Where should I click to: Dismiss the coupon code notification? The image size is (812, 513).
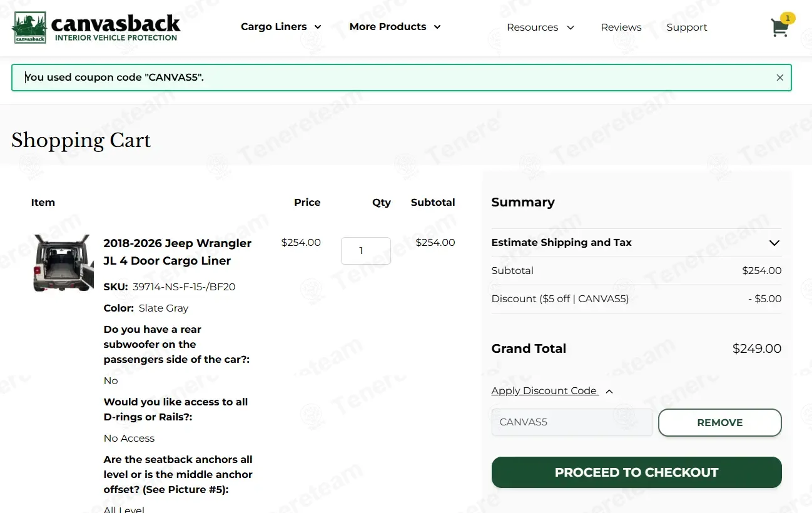pos(779,78)
